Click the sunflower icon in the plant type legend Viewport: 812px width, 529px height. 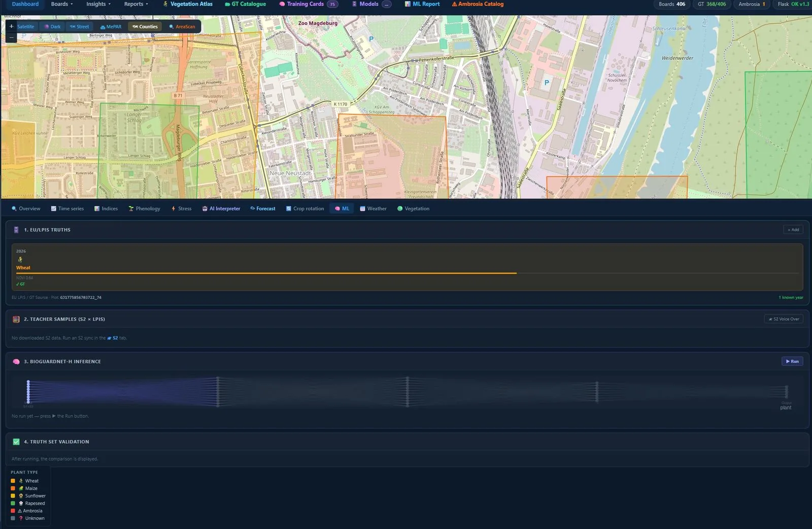pyautogui.click(x=21, y=496)
